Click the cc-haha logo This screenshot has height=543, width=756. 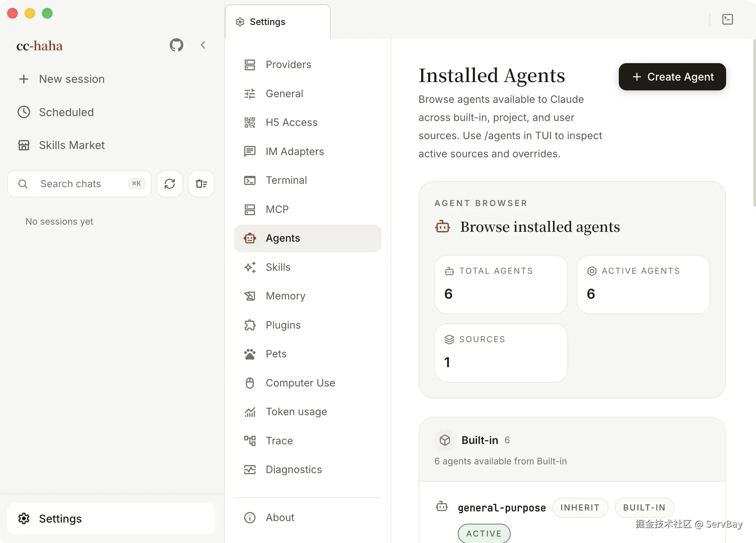[40, 46]
